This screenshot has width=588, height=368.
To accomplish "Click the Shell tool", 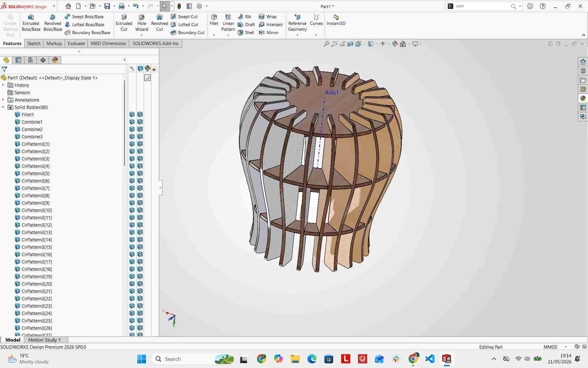I will (246, 33).
